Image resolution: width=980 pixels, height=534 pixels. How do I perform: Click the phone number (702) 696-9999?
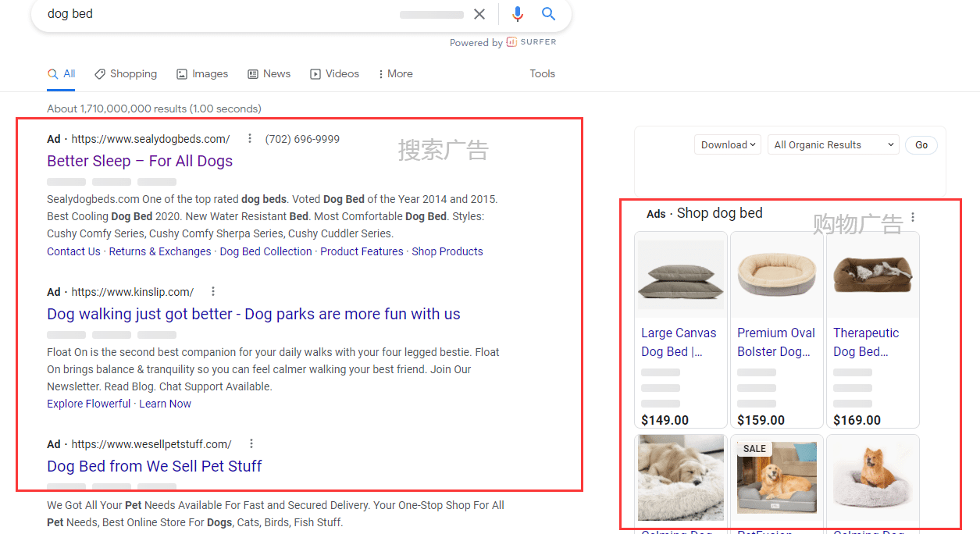[302, 139]
